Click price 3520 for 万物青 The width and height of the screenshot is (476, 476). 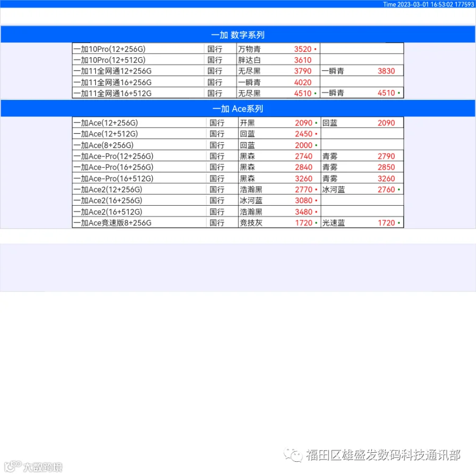pyautogui.click(x=303, y=49)
